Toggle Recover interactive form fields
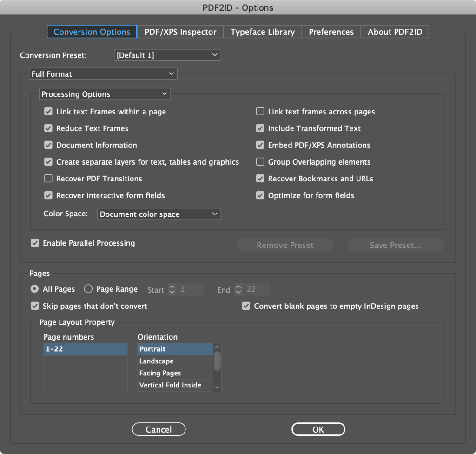This screenshot has width=476, height=454. coord(48,195)
